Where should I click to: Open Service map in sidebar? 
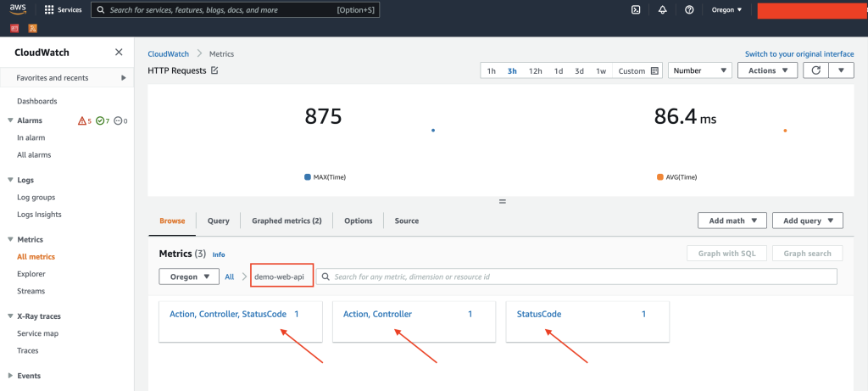(x=37, y=333)
